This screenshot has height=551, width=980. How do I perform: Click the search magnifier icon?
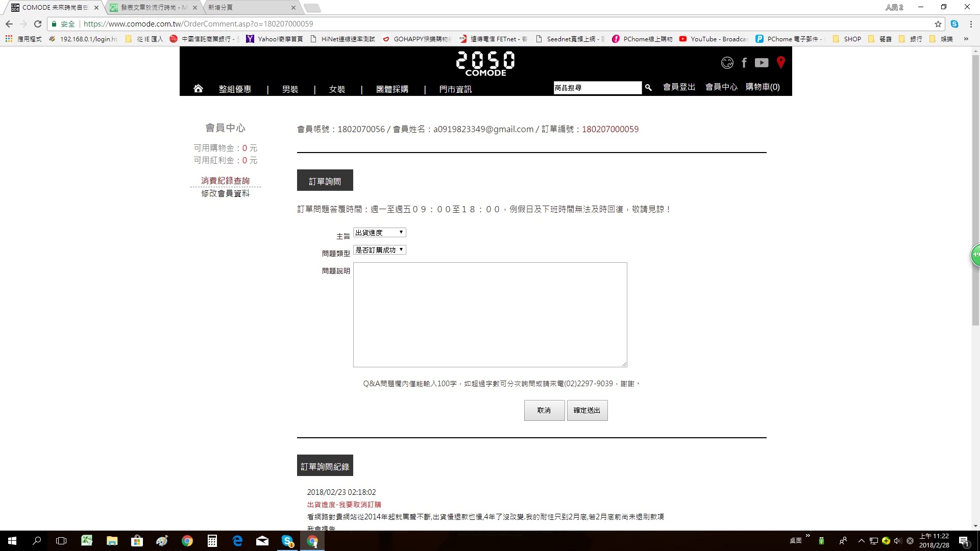(x=648, y=88)
